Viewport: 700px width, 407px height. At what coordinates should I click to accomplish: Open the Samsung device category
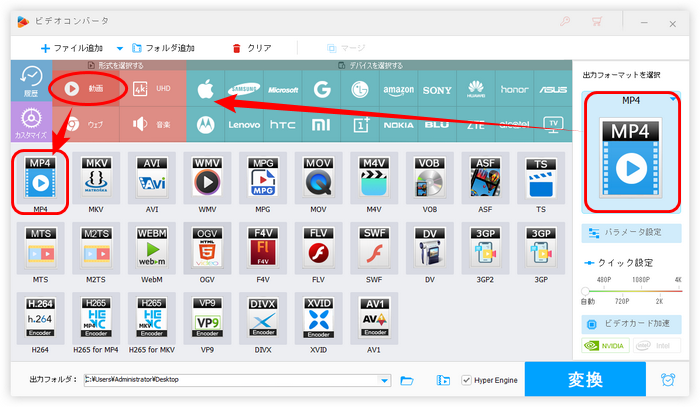244,89
